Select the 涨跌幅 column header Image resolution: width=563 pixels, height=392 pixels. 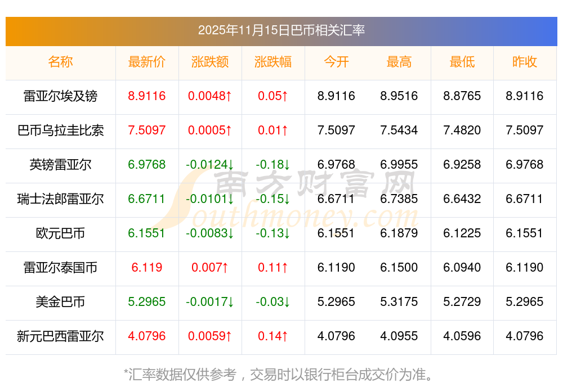coord(273,62)
